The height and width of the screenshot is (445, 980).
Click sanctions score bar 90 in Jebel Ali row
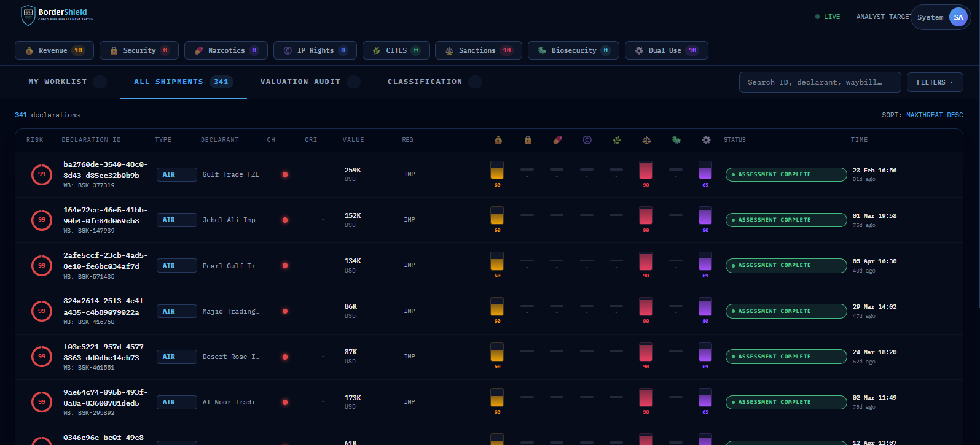tap(646, 215)
